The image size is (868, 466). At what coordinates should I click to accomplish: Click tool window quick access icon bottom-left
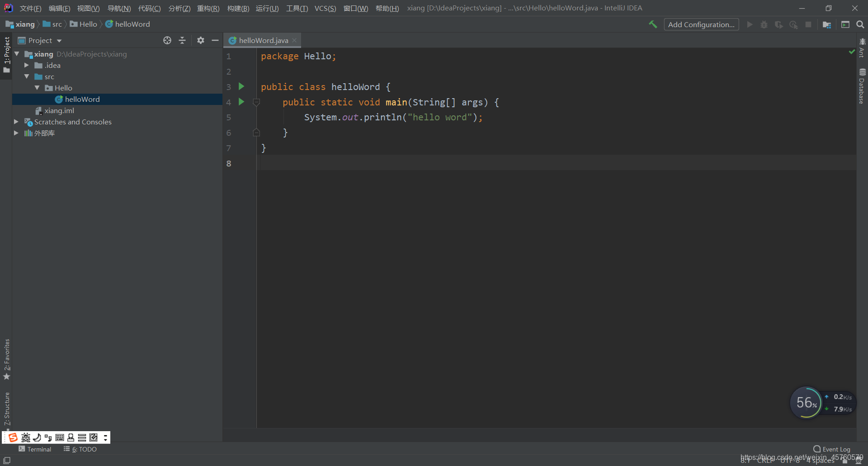click(x=7, y=460)
